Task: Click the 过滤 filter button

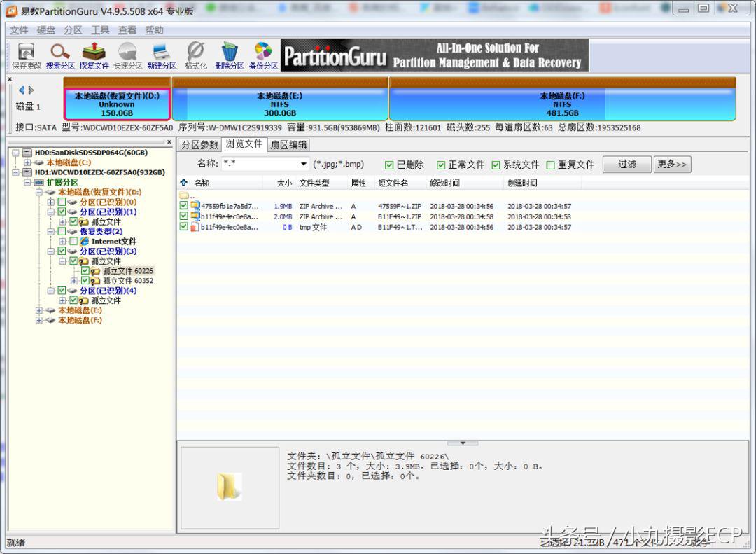Action: tap(627, 165)
